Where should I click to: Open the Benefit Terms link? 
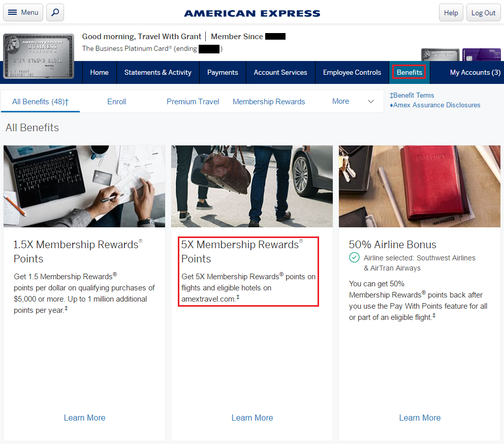(412, 95)
